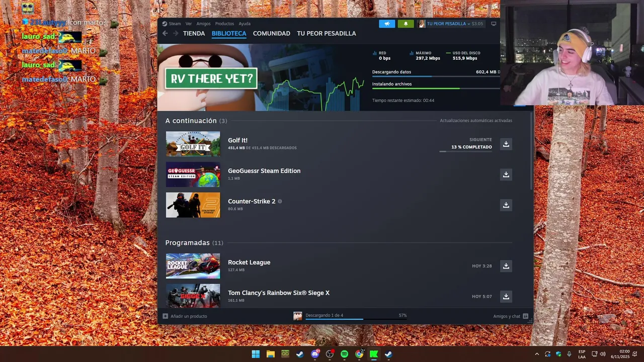The height and width of the screenshot is (362, 644).
Task: Click the Counter-Strike 2 title
Action: point(252,201)
